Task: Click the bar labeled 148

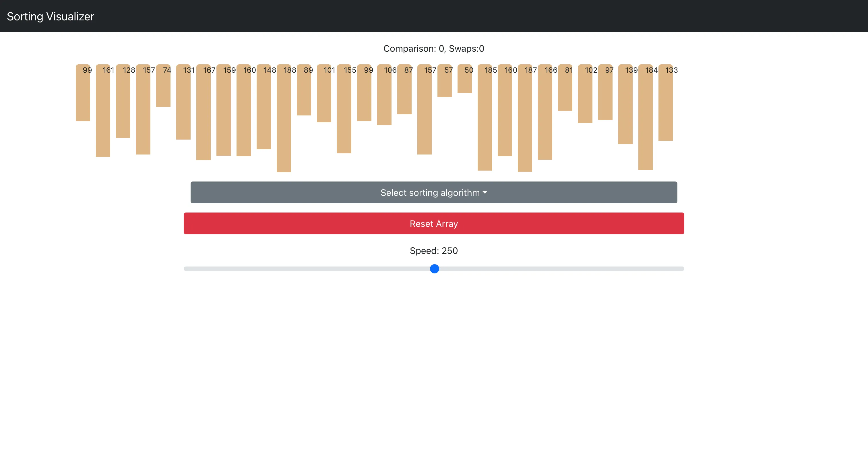Action: pos(264,107)
